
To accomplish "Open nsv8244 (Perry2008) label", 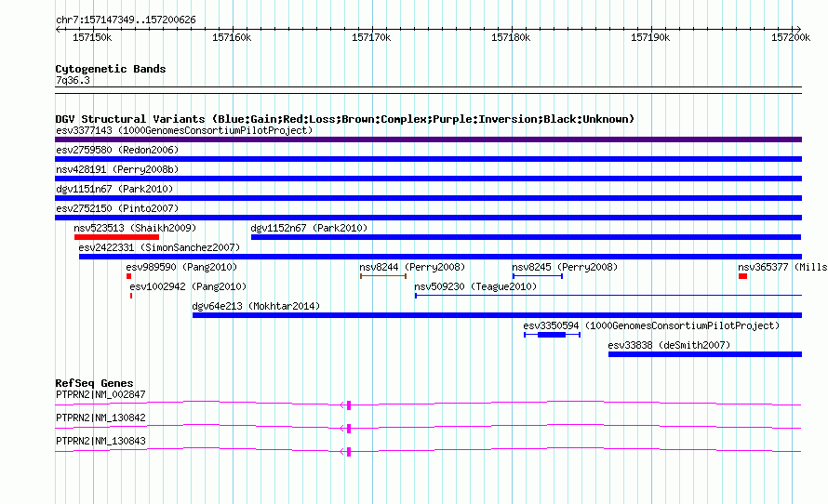I will pyautogui.click(x=412, y=267).
